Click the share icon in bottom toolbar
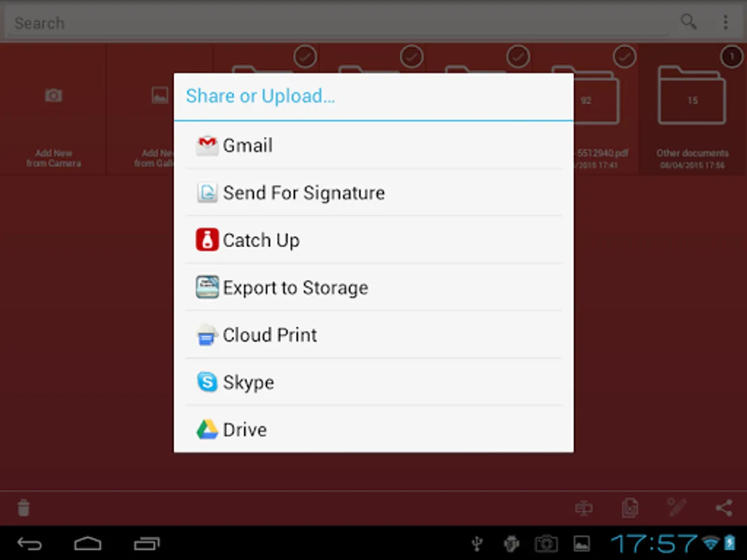Screen dimensions: 747x560 (x=724, y=508)
